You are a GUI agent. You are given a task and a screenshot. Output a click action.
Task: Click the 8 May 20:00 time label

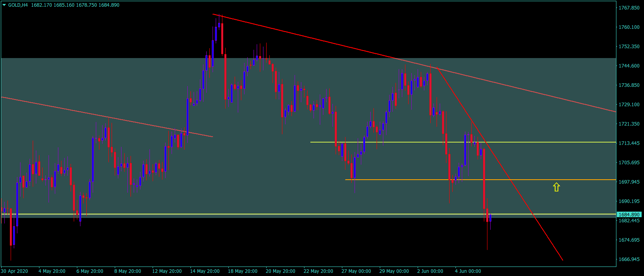128,271
